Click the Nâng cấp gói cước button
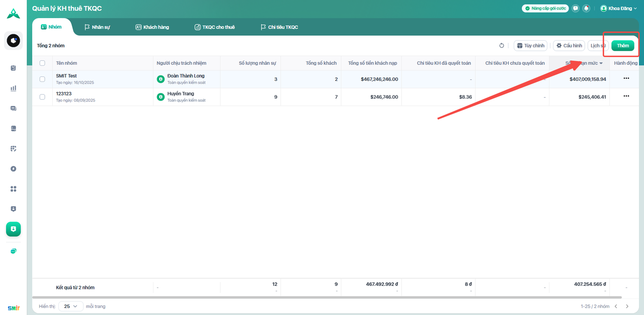This screenshot has width=644, height=315. 545,9
